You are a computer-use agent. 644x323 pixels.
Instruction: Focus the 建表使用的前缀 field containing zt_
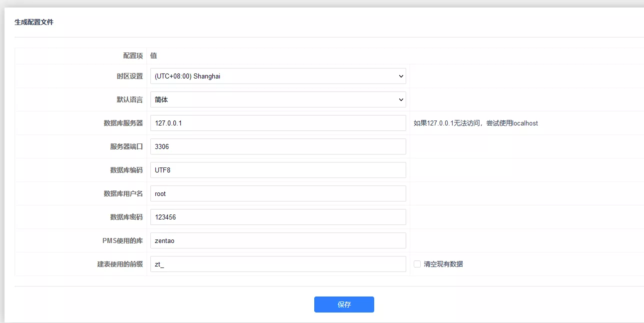[x=278, y=264]
